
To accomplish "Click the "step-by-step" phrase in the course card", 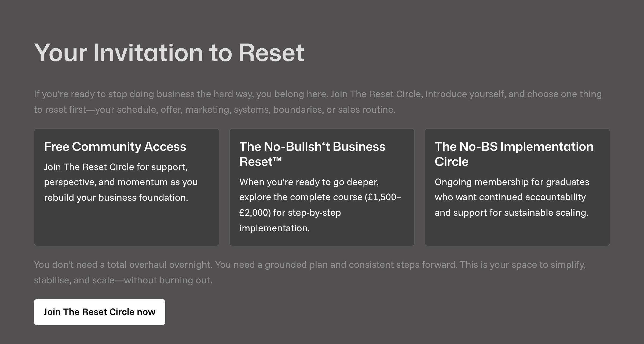I will coord(314,213).
